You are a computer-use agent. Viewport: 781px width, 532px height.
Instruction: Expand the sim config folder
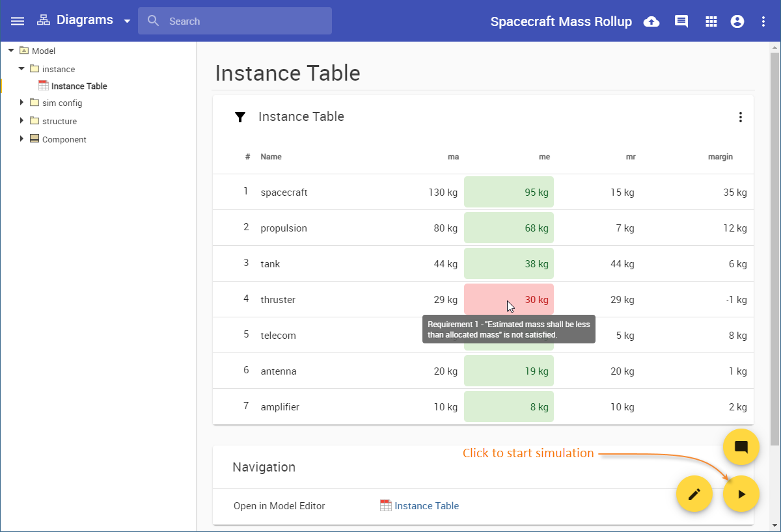point(21,102)
